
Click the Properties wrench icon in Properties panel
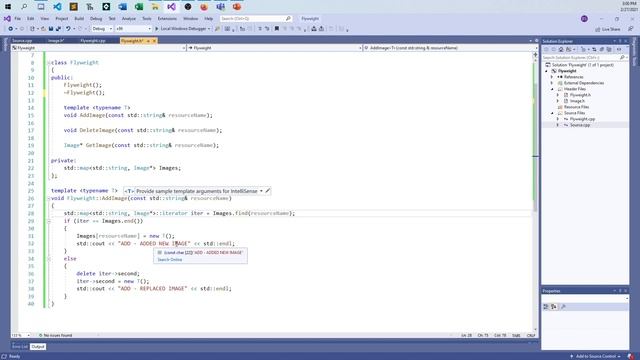[x=563, y=307]
